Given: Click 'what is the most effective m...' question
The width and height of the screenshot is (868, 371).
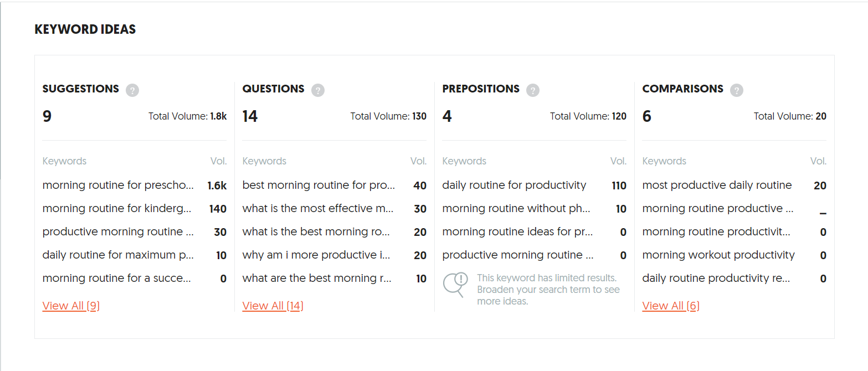Looking at the screenshot, I should point(317,209).
